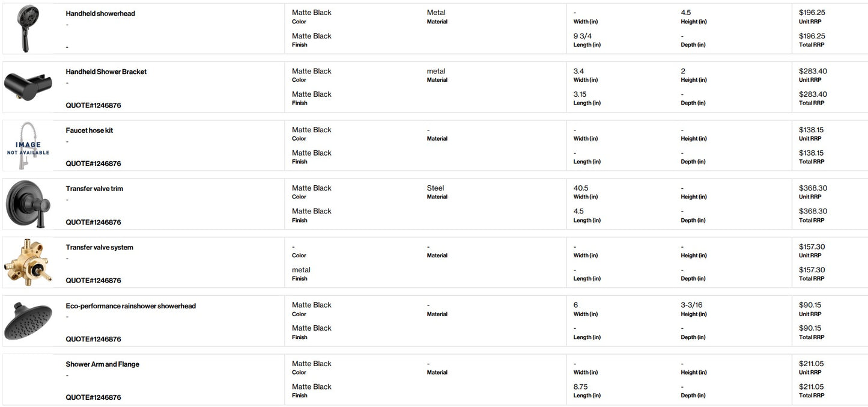Open the Handheld Shower Bracket title
Screen dimensions: 868x407
[x=106, y=72]
